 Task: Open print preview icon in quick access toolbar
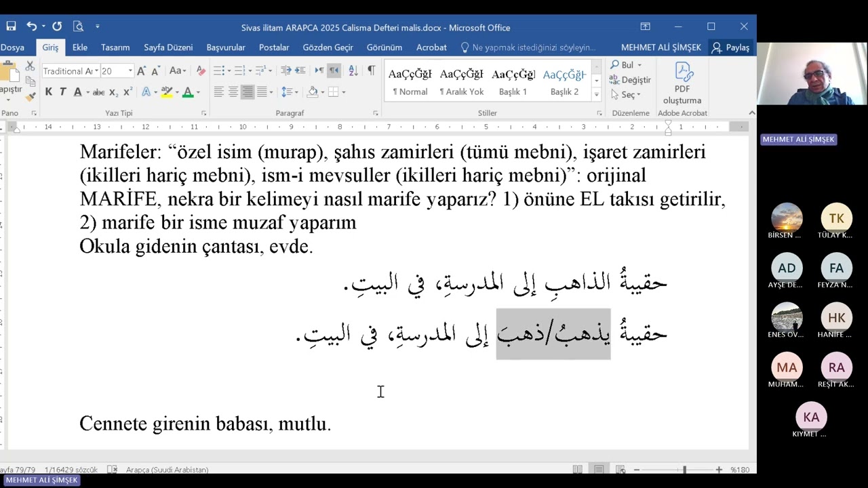(x=78, y=26)
